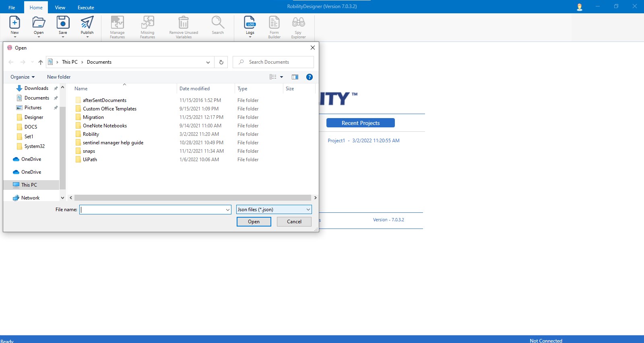Screen dimensions: 644x343
Task: Open the Project1 recent project link
Action: pos(336,141)
